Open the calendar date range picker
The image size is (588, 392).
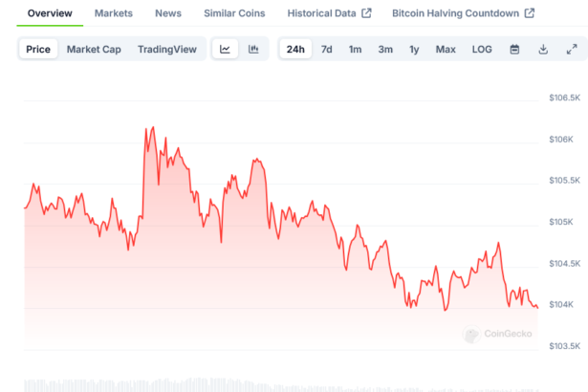click(x=514, y=50)
